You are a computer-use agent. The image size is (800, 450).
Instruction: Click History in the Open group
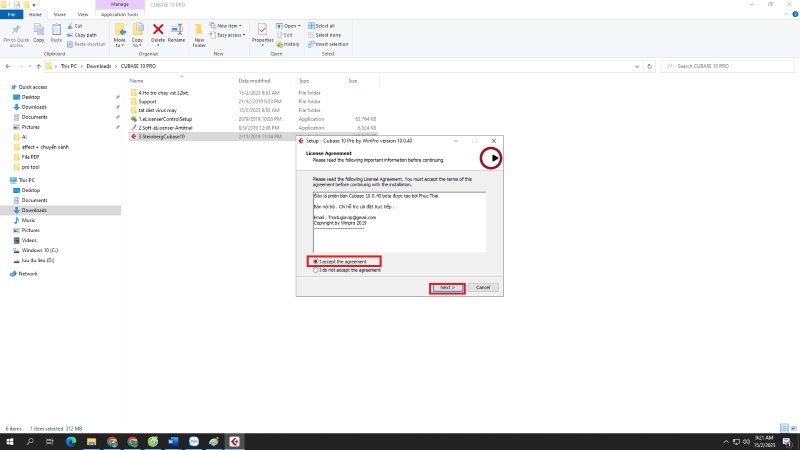coord(288,44)
